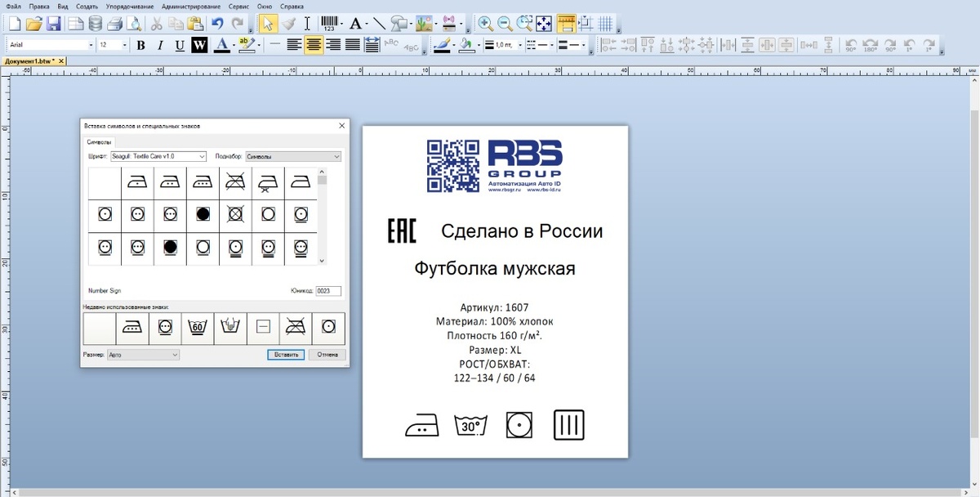The image size is (980, 497).
Task: Click the font color A swatch
Action: [x=221, y=45]
